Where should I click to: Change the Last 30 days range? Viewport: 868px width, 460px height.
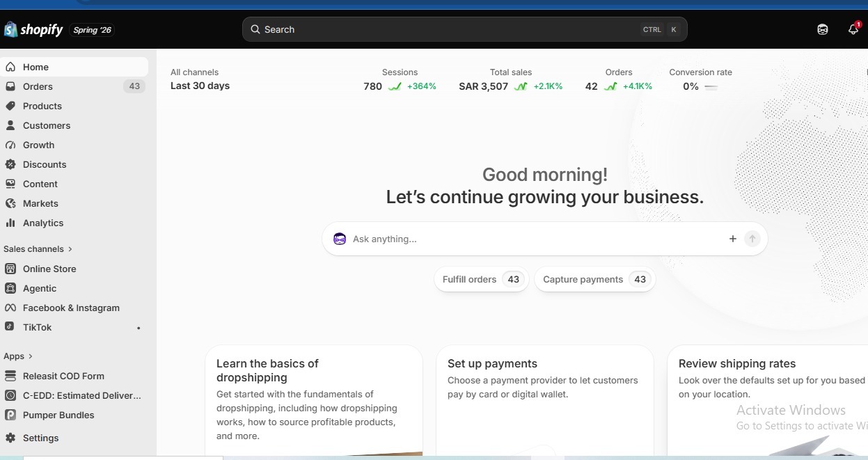(x=200, y=86)
